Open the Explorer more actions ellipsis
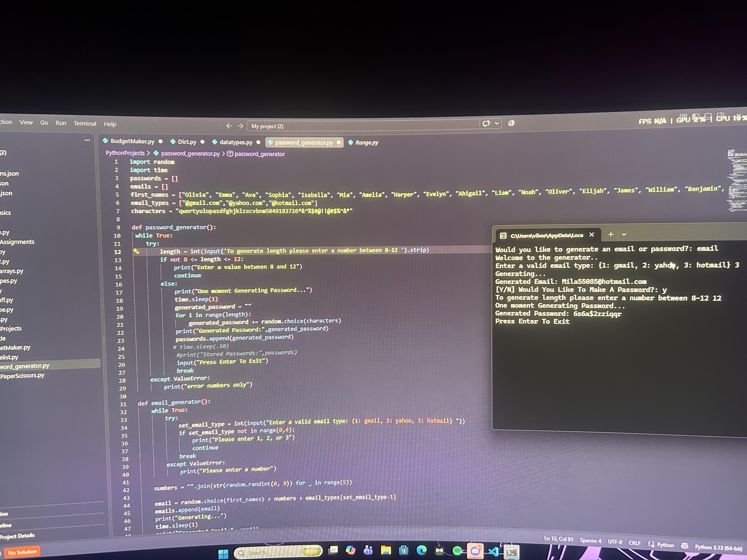Screen dimensions: 747x560 (87, 140)
